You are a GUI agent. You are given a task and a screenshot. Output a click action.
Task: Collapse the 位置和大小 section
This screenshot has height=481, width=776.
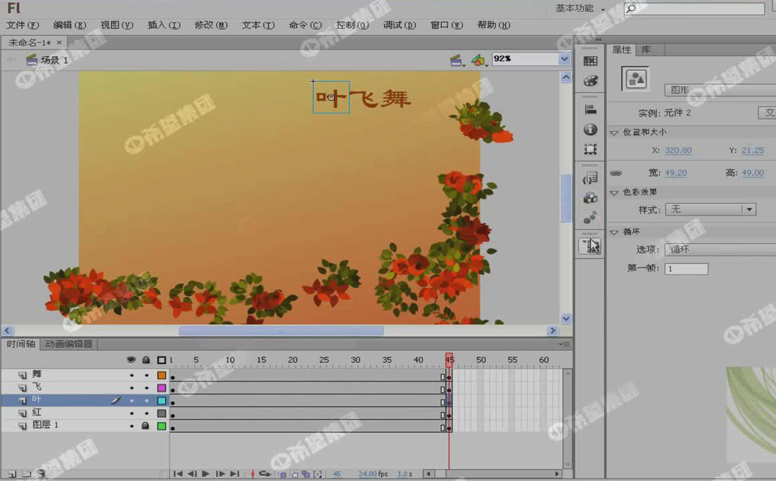pyautogui.click(x=614, y=132)
